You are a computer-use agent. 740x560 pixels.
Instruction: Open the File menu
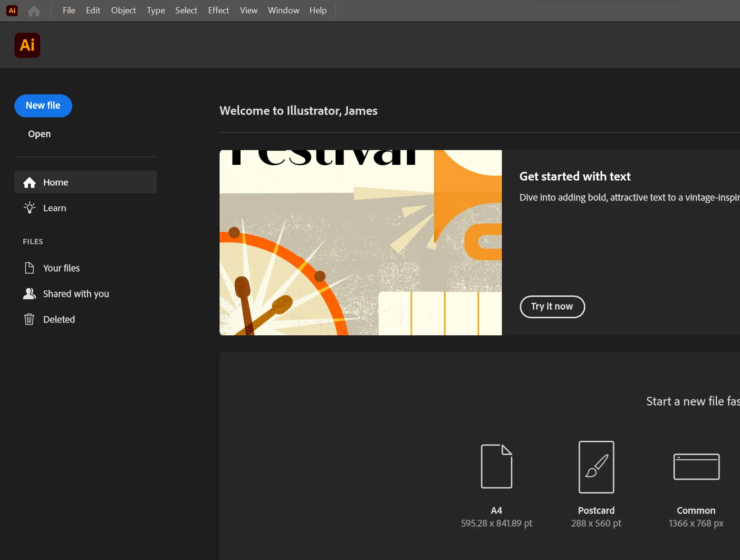[69, 10]
